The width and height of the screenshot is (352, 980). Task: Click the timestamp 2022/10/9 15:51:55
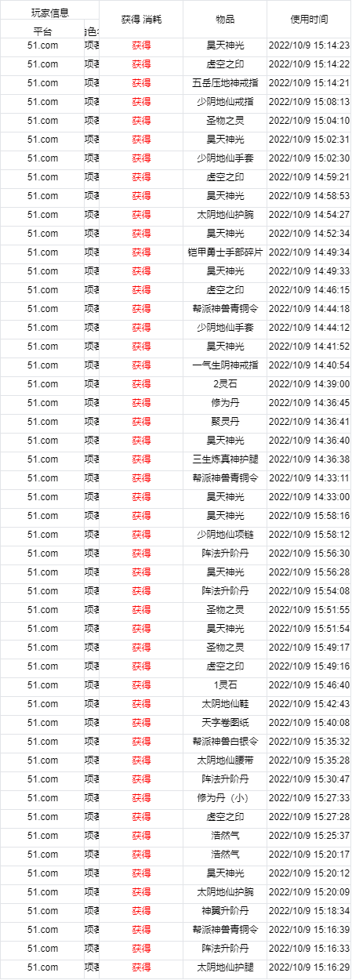point(309,610)
